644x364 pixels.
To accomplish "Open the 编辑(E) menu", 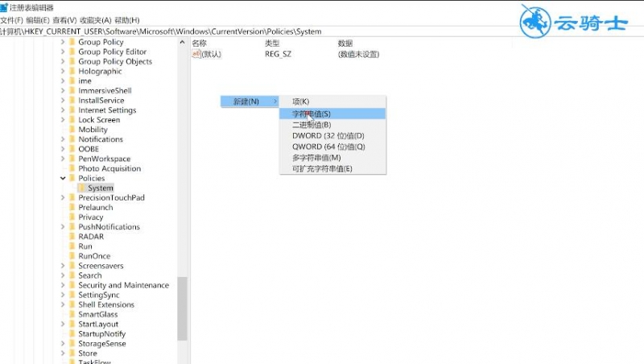I will pyautogui.click(x=37, y=20).
